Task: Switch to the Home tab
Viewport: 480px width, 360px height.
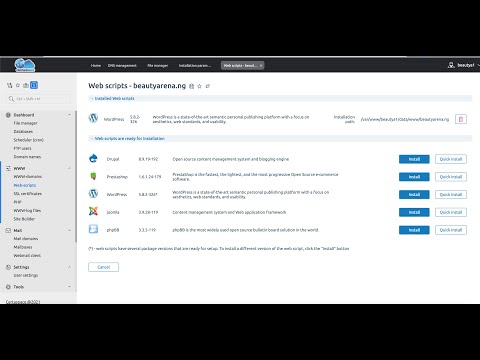Action: pyautogui.click(x=96, y=66)
